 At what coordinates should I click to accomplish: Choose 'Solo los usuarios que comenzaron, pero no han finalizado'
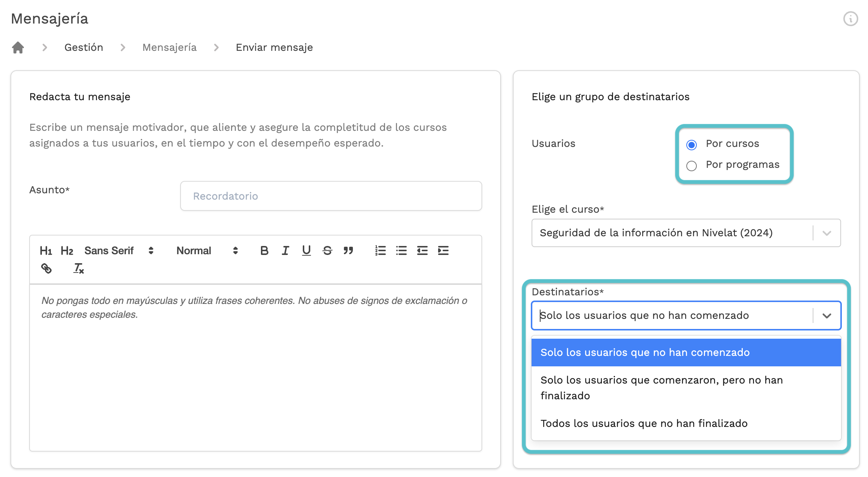point(686,388)
